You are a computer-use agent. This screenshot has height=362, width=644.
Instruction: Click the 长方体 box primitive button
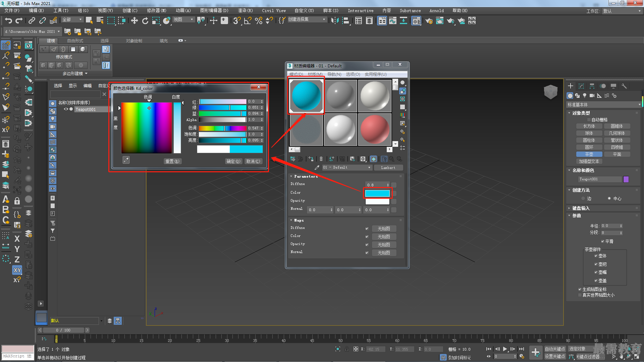click(x=589, y=126)
